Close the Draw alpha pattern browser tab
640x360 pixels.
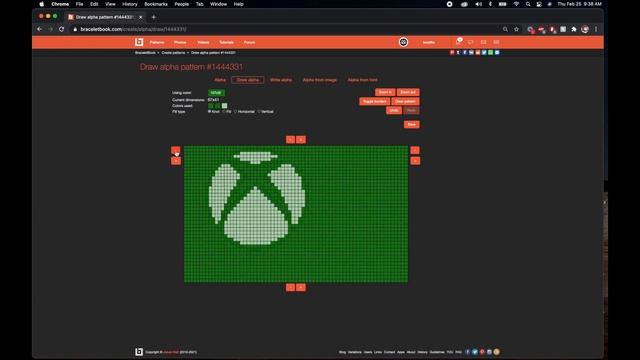[x=140, y=17]
